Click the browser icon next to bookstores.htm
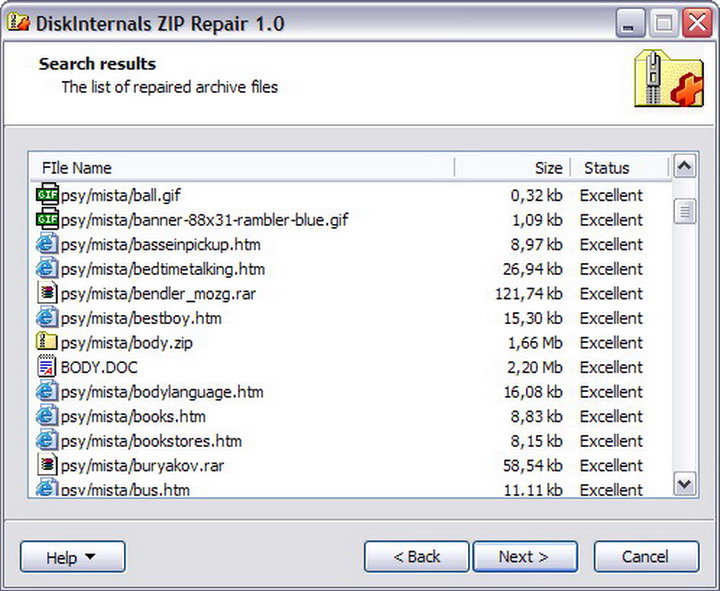Image resolution: width=720 pixels, height=591 pixels. click(x=47, y=440)
